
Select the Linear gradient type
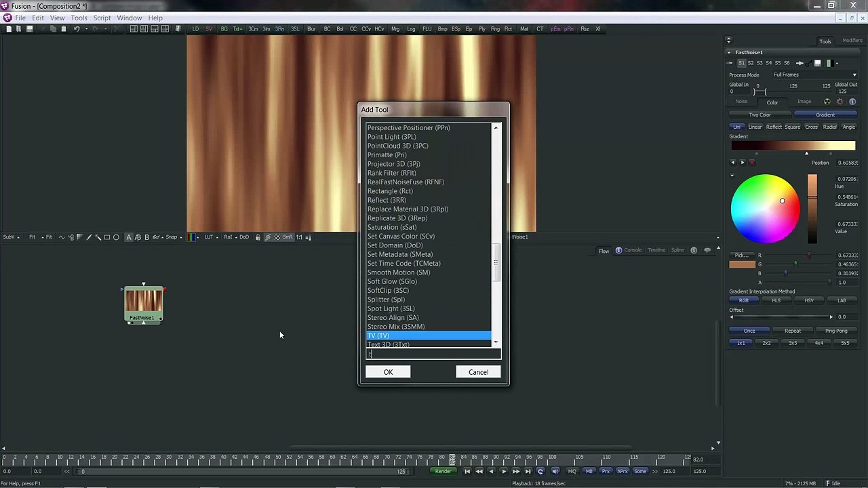pos(755,127)
